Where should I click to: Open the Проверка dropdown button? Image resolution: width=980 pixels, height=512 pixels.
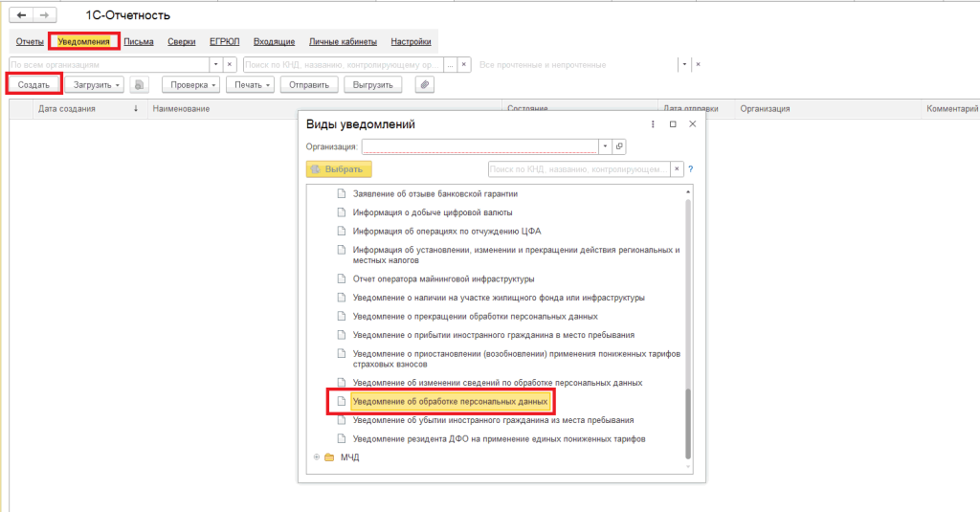coord(190,84)
